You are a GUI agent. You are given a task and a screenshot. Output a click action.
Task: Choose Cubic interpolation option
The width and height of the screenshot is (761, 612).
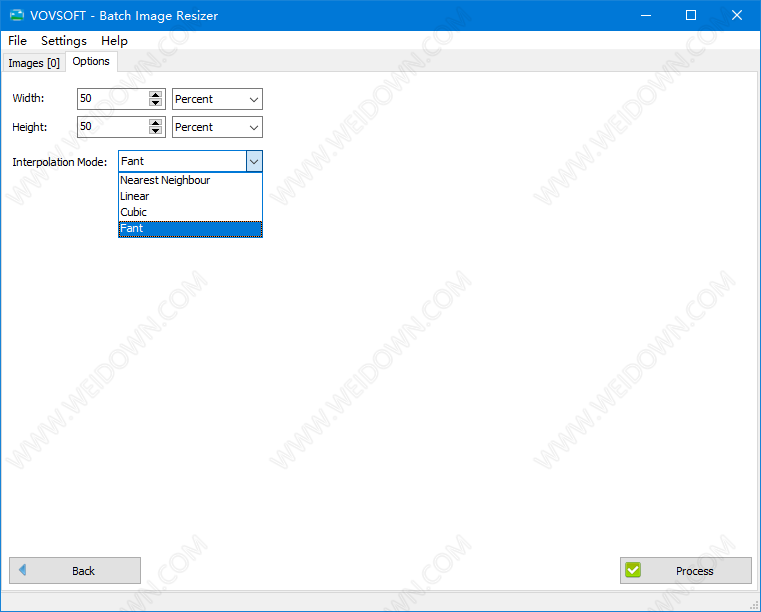tap(190, 212)
